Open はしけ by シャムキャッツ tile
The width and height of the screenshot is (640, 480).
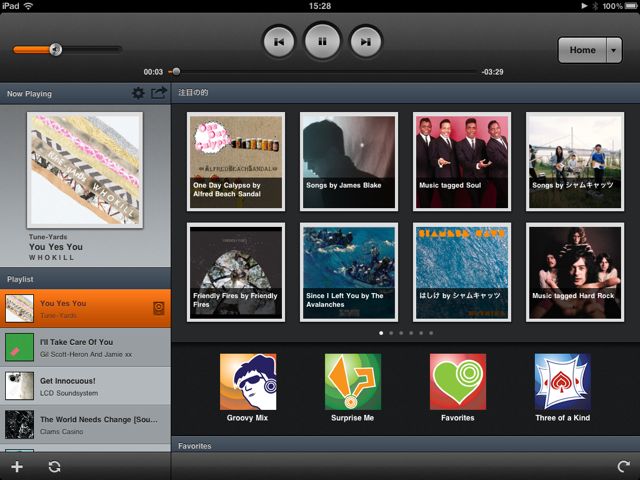pos(462,272)
